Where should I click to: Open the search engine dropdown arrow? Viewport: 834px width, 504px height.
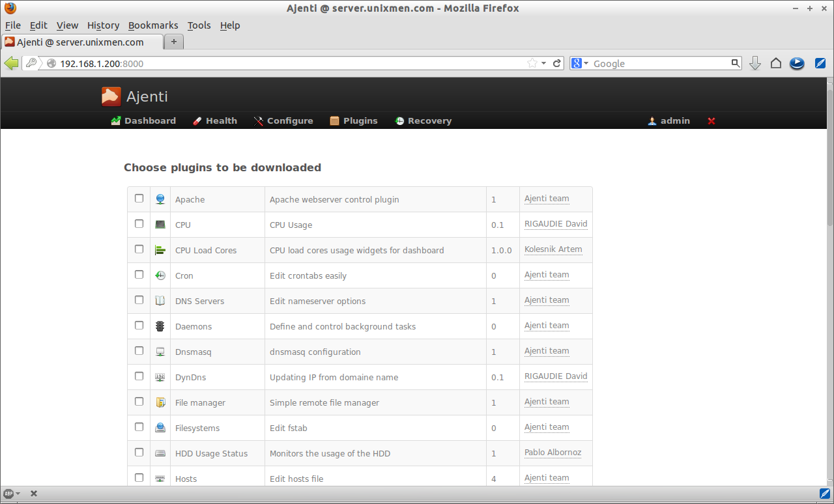point(586,63)
